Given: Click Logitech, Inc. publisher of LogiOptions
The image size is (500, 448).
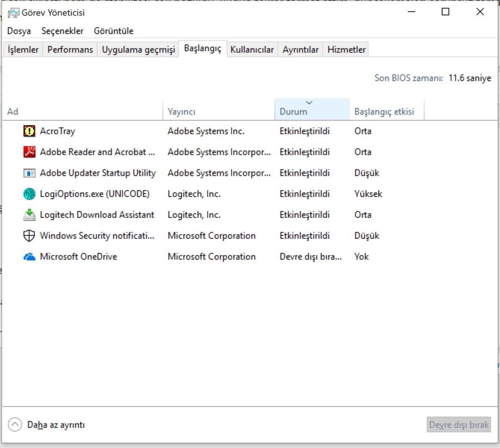Looking at the screenshot, I should [194, 194].
